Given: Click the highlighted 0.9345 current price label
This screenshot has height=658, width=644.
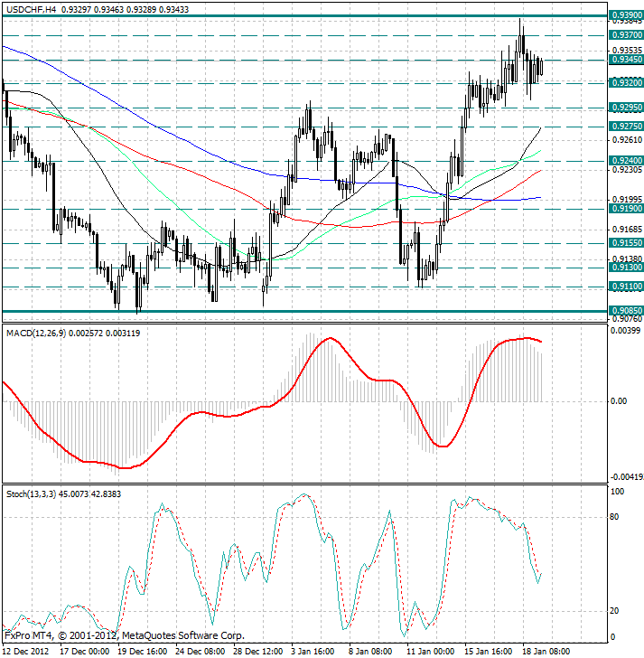Looking at the screenshot, I should [x=626, y=60].
